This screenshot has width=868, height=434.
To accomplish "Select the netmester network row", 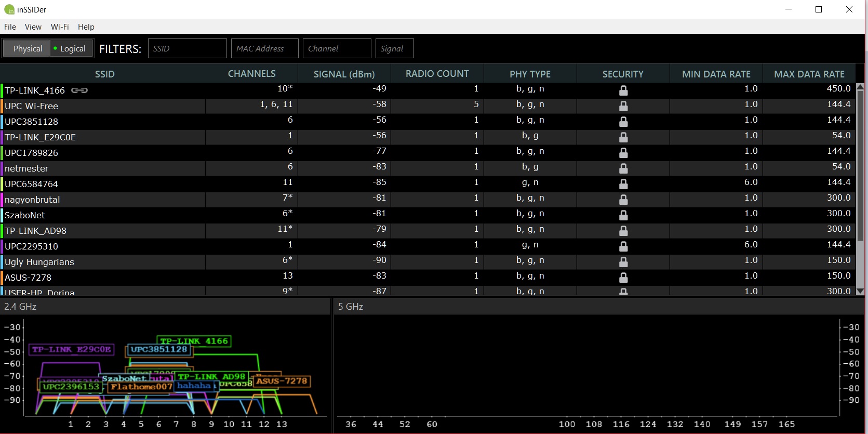I will pyautogui.click(x=428, y=168).
